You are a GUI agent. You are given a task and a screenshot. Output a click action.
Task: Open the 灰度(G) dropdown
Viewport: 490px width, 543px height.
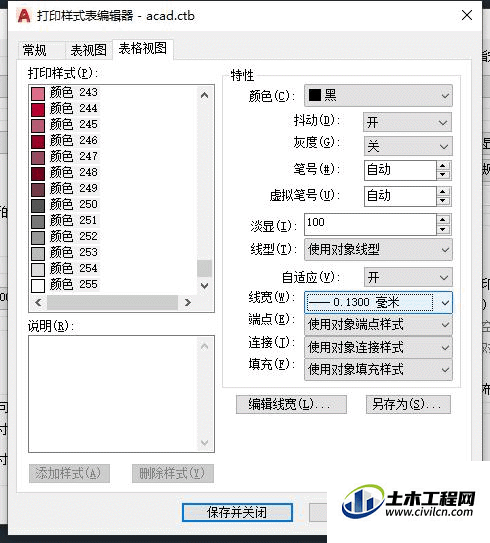pyautogui.click(x=408, y=146)
